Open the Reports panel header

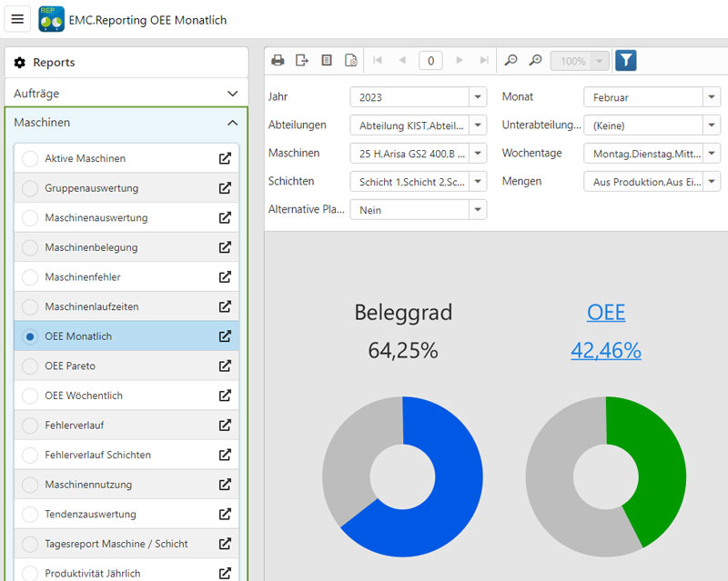click(126, 61)
